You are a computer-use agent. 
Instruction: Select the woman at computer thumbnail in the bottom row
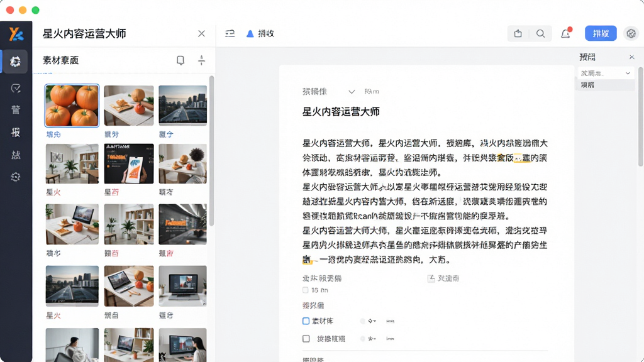(183, 345)
